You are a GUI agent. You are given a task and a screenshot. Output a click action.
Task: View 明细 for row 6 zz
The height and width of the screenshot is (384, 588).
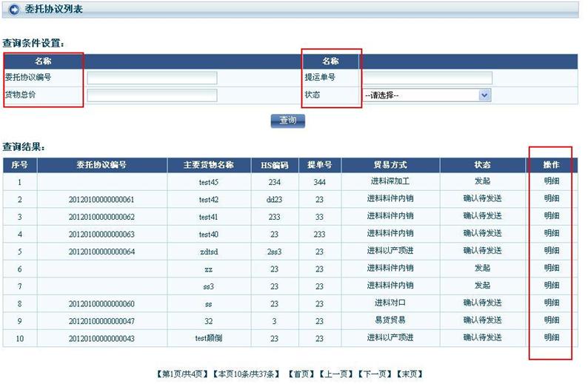pos(552,268)
